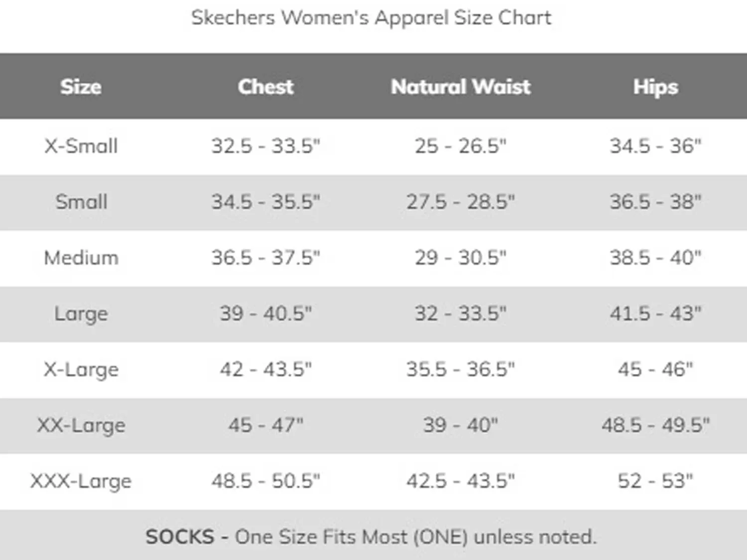
Task: Click X-Small waist value 25 - 26.5"
Action: pos(461,146)
